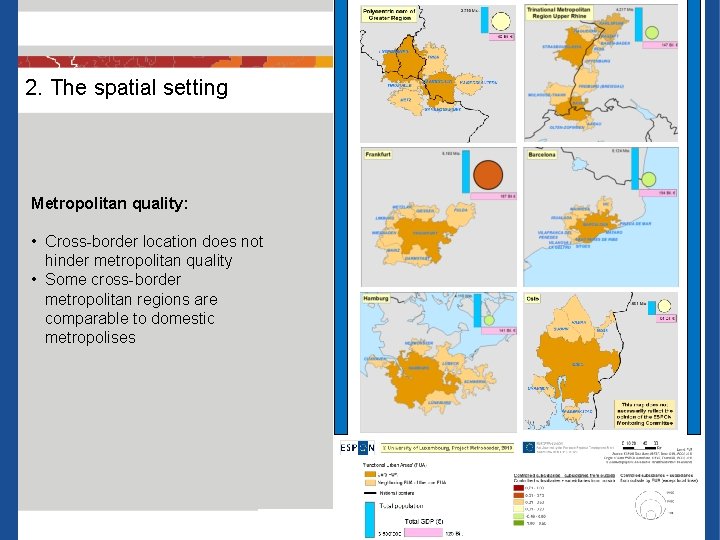Click the "Total population" legend label

[x=401, y=506]
